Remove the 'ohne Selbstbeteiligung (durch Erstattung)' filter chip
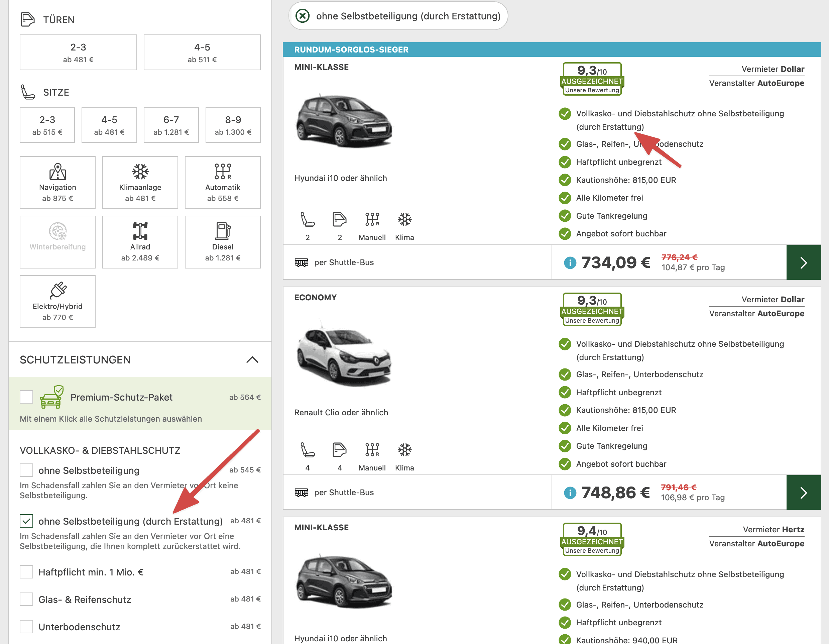Viewport: 829px width, 644px height. (303, 16)
